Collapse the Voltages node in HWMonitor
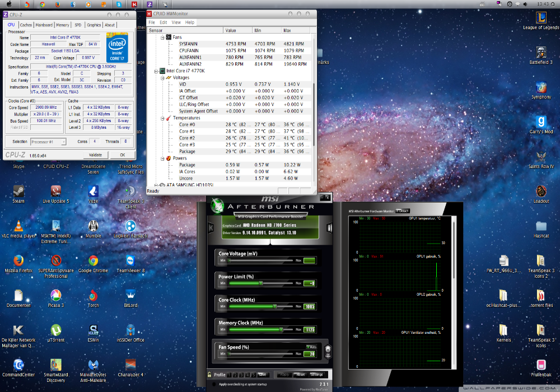The height and width of the screenshot is (392, 560). click(x=162, y=77)
